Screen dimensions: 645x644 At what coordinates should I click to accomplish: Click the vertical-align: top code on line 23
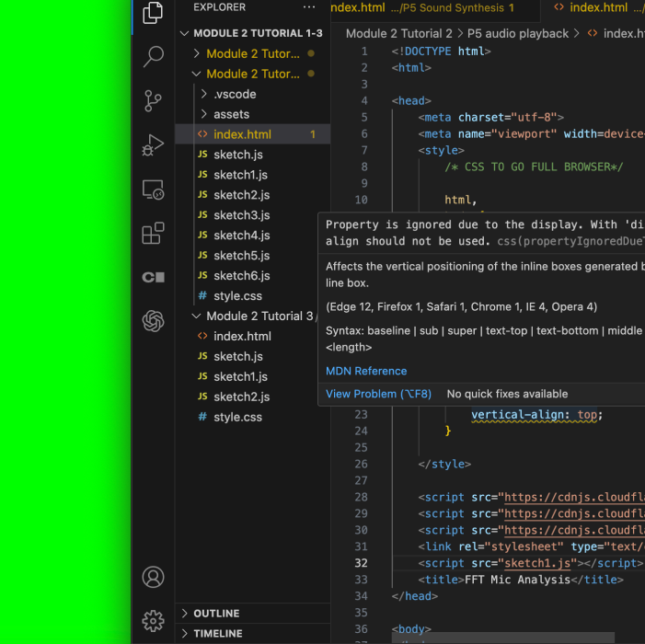[534, 414]
